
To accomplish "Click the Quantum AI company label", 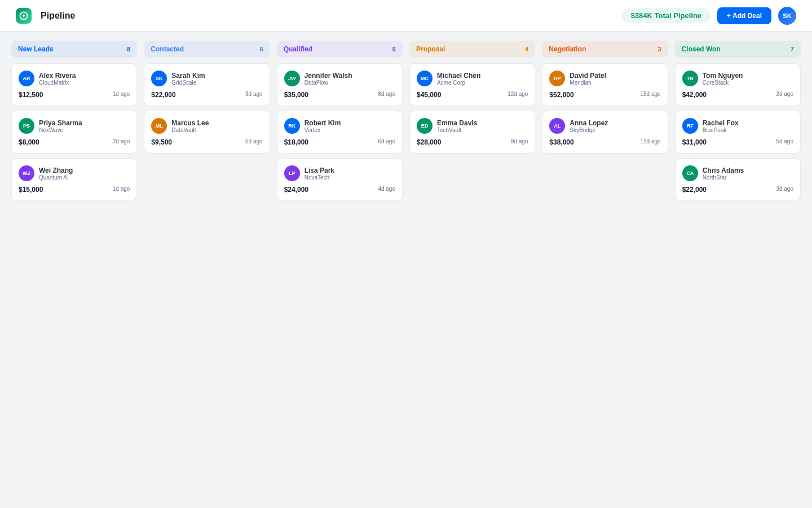I will (54, 178).
